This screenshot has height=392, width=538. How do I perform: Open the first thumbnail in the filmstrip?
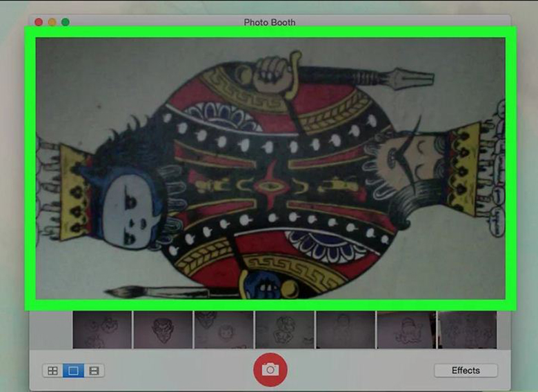pyautogui.click(x=102, y=330)
